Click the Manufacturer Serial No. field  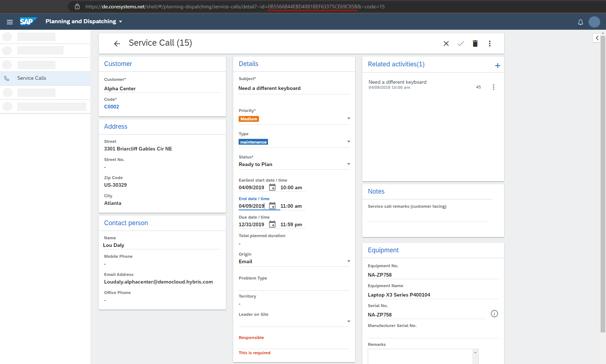(x=433, y=334)
